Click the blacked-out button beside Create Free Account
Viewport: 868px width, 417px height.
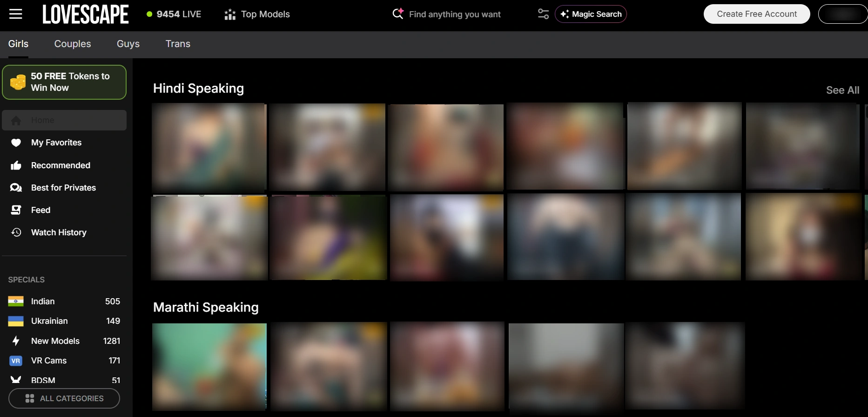[843, 14]
